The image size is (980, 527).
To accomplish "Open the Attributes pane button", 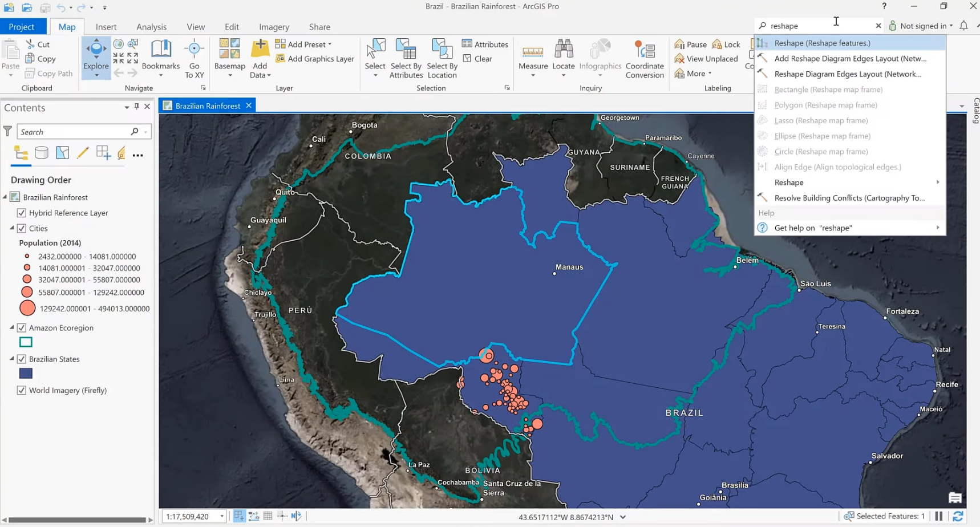I will point(485,44).
